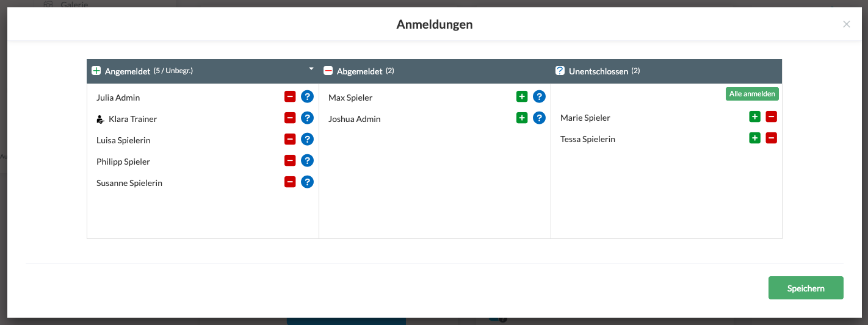Click green plus beside Tessa Spielerin

tap(754, 138)
